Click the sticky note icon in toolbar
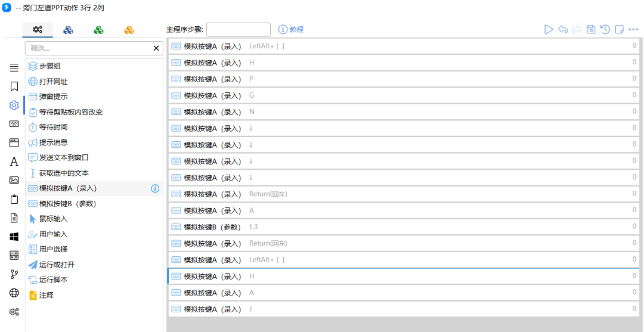This screenshot has height=332, width=644. click(620, 29)
